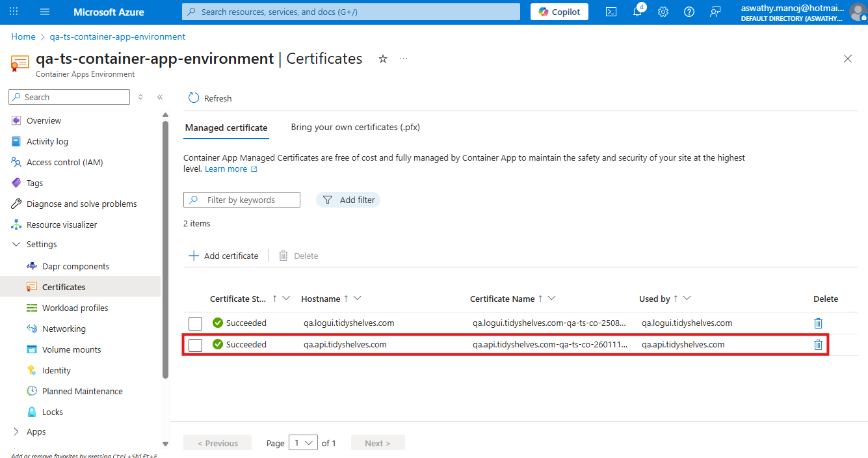The image size is (868, 458).
Task: Open portal settings gear
Action: point(663,12)
